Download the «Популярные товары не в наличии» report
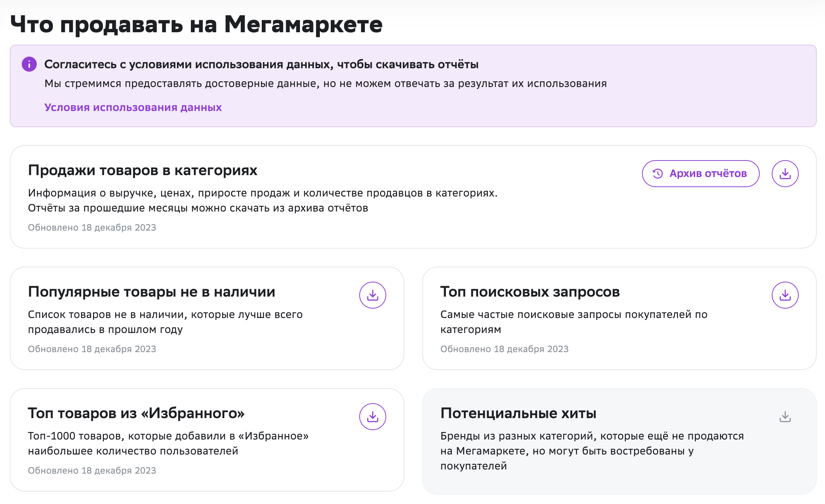Screen dimensions: 825x504 [x=372, y=295]
